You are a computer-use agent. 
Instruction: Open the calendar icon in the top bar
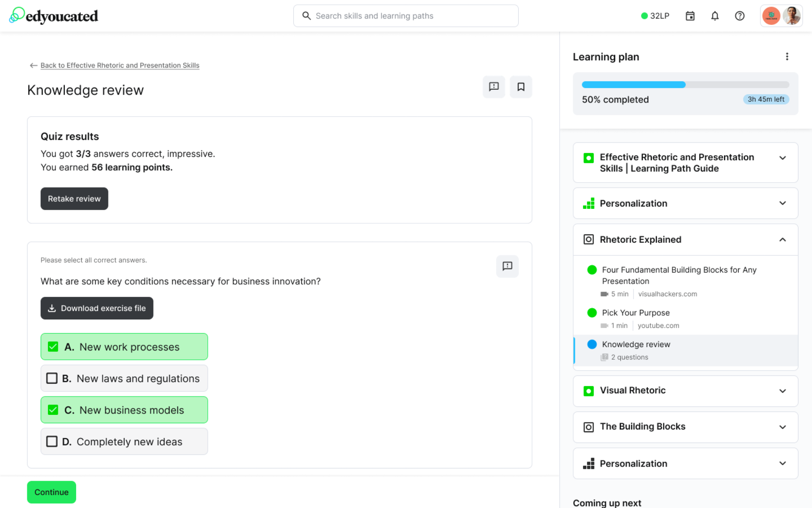(690, 16)
